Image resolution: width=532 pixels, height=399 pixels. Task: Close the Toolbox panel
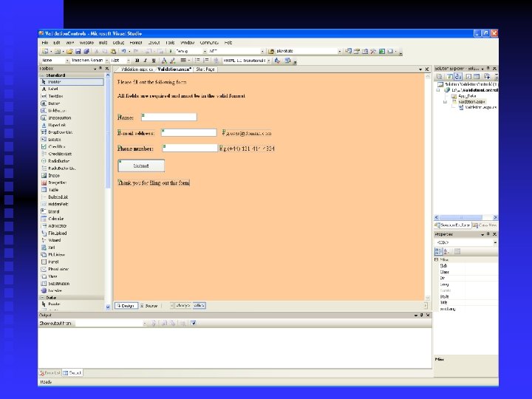[x=107, y=69]
